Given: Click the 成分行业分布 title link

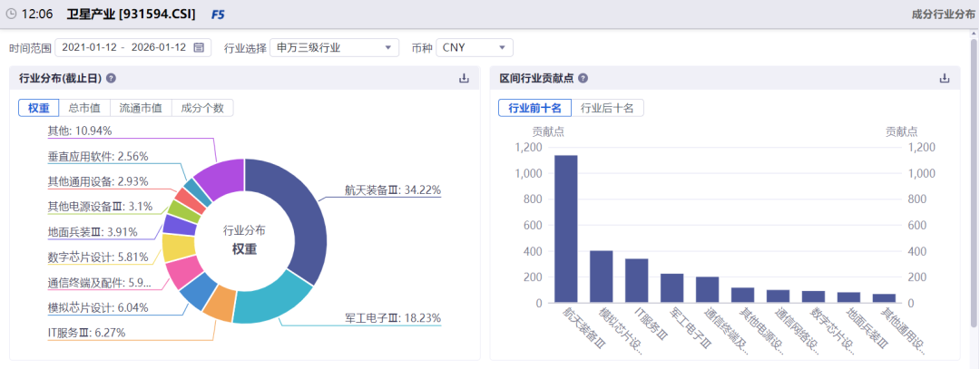Looking at the screenshot, I should click(x=943, y=15).
